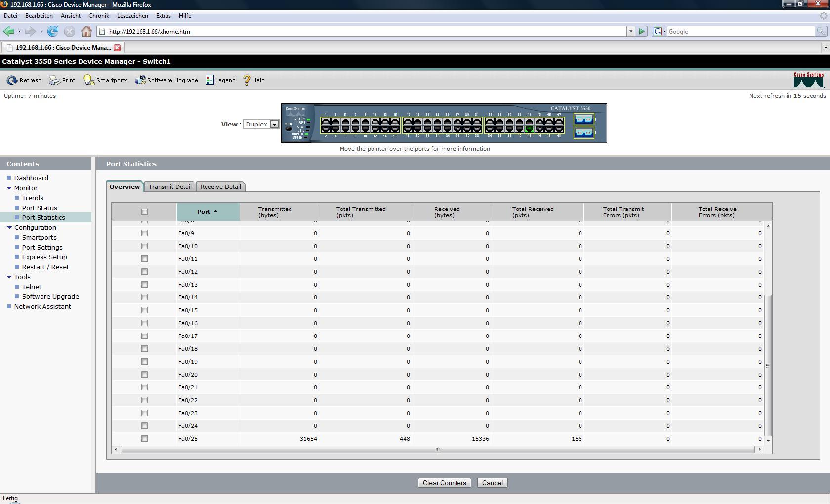
Task: Open the search engine chooser dropdown arrow
Action: coord(664,32)
